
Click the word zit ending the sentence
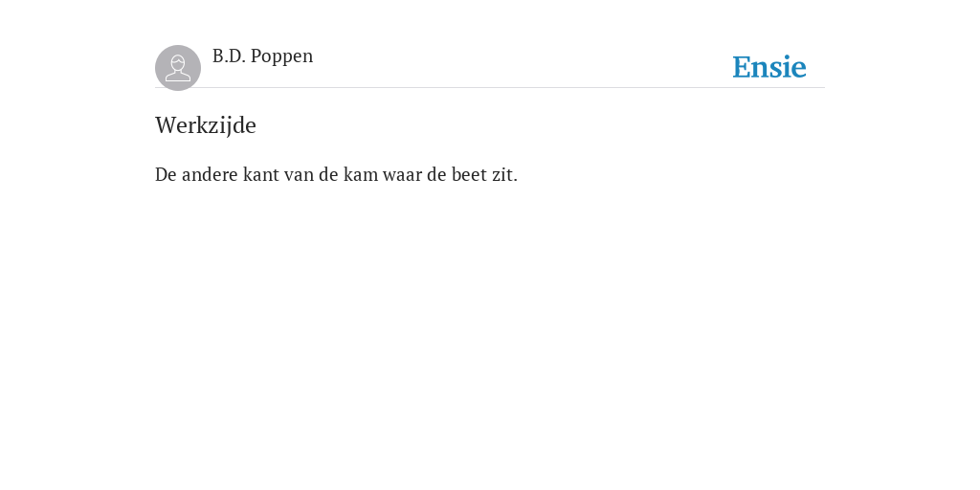pos(501,174)
